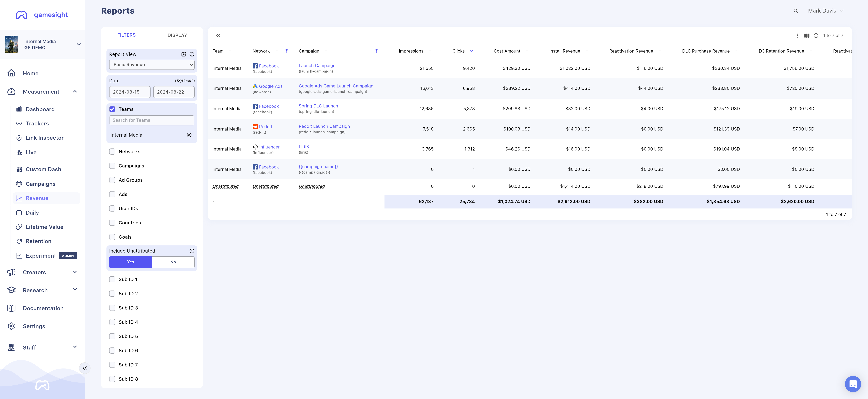Open the Experiment admin menu item
Viewport: 868px width, 399px height.
click(46, 256)
